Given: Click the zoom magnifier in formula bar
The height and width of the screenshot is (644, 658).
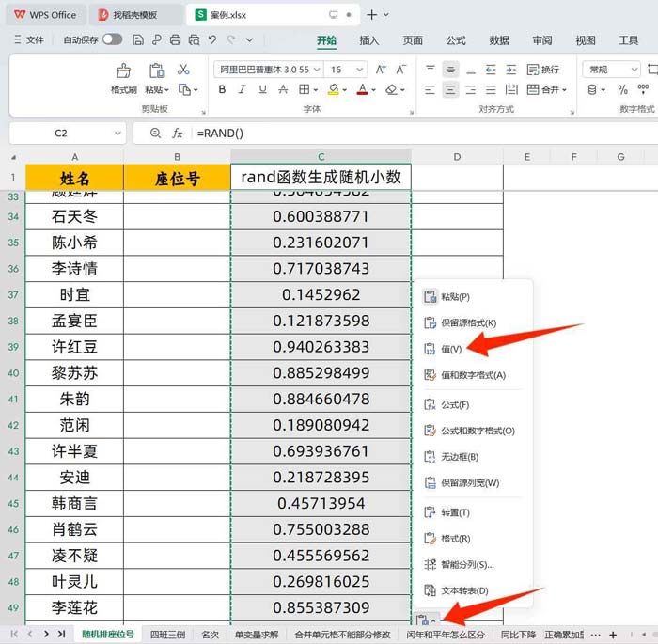Looking at the screenshot, I should click(x=155, y=134).
